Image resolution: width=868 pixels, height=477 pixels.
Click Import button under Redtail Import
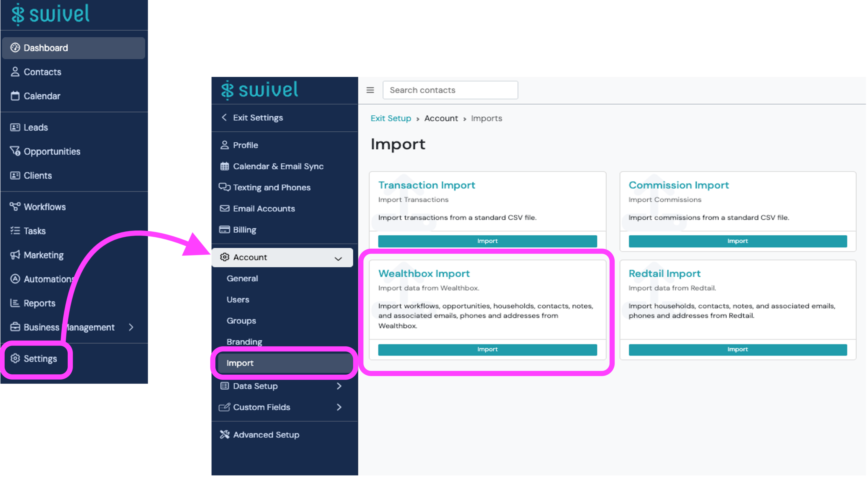point(738,350)
